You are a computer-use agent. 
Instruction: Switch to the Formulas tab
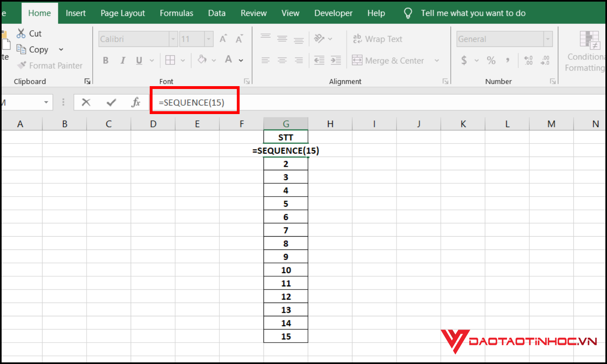click(176, 13)
